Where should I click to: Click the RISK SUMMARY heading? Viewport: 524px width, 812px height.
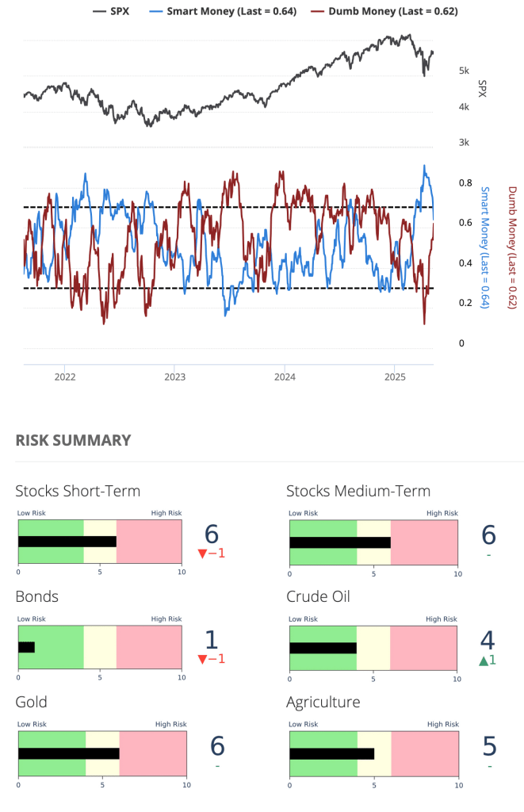73,440
